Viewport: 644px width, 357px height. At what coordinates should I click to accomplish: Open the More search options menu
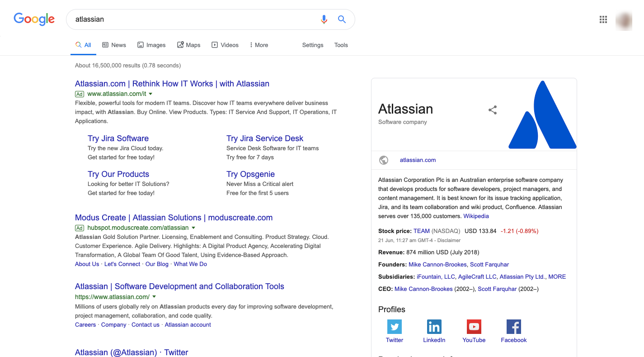point(259,45)
